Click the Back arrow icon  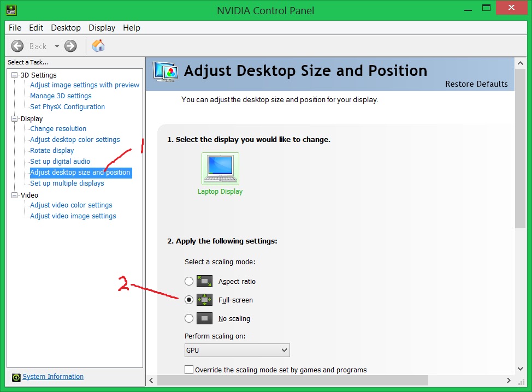tap(17, 46)
